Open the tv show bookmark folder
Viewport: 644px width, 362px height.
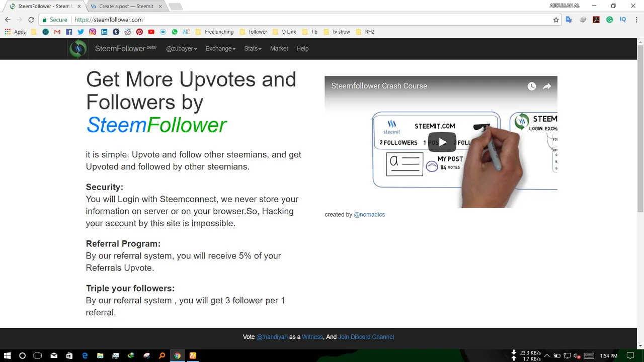337,32
